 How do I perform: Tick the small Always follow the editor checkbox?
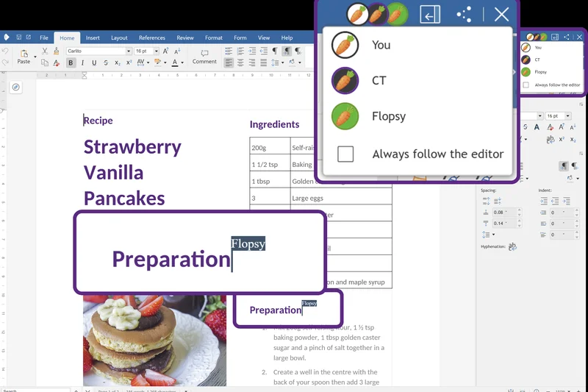pos(526,85)
